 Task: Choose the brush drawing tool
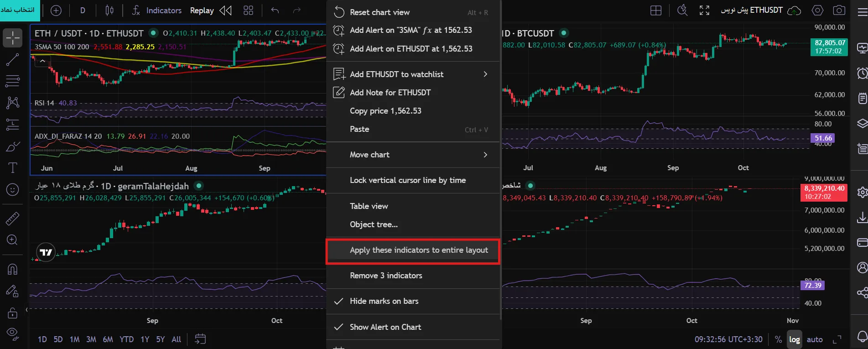[x=13, y=146]
